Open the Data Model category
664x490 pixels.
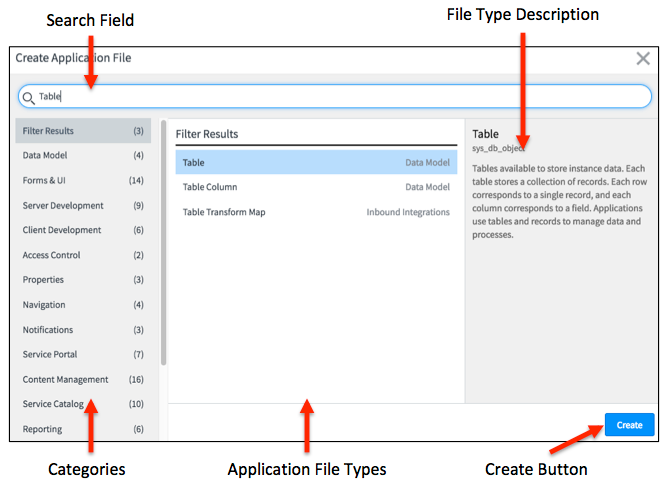(x=83, y=155)
